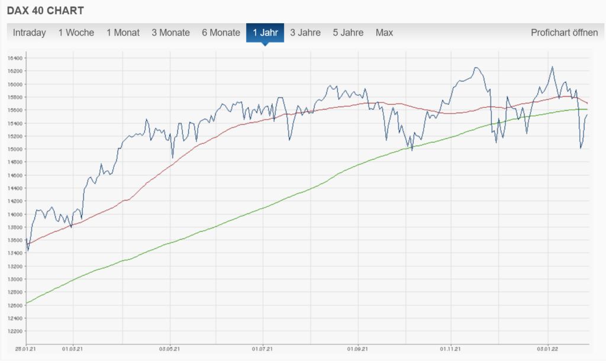Screen dimensions: 606x364
Task: Pick the 01.11.21 date label
Action: (x=451, y=349)
